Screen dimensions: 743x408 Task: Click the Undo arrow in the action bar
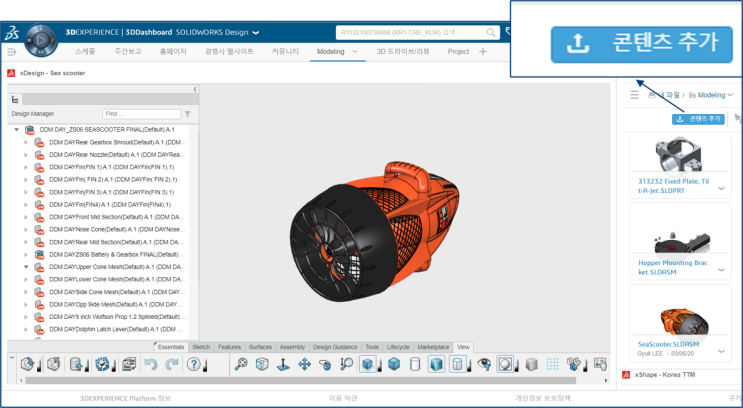151,364
